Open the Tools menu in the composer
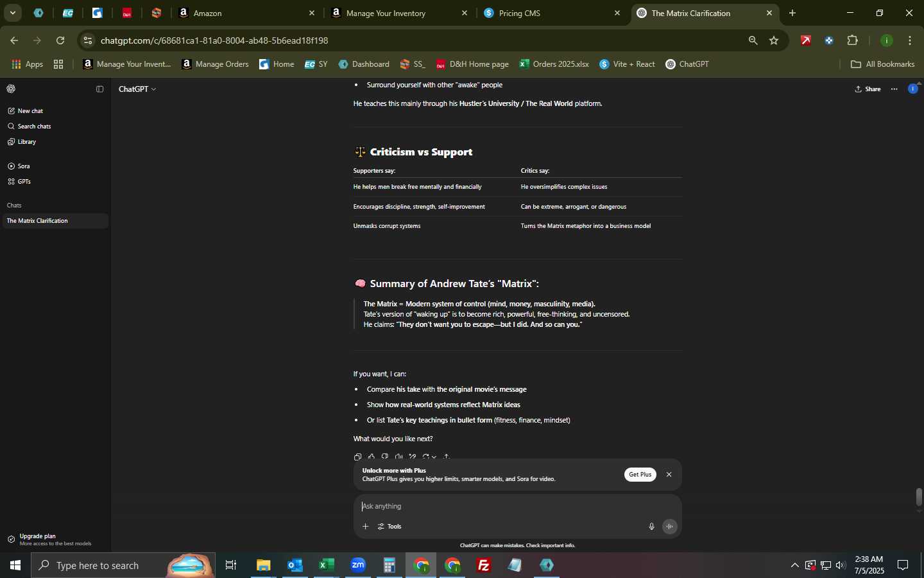Viewport: 924px width, 578px height. (389, 527)
